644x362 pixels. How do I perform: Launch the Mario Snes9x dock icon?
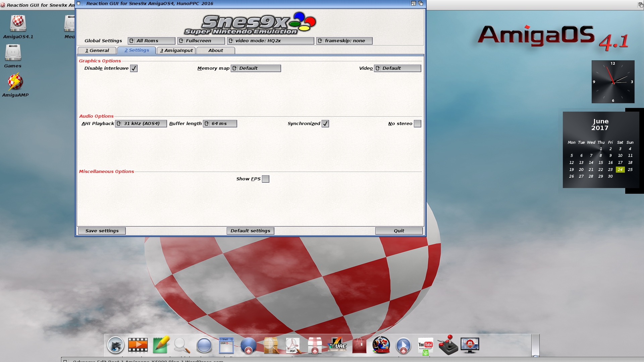click(x=381, y=345)
